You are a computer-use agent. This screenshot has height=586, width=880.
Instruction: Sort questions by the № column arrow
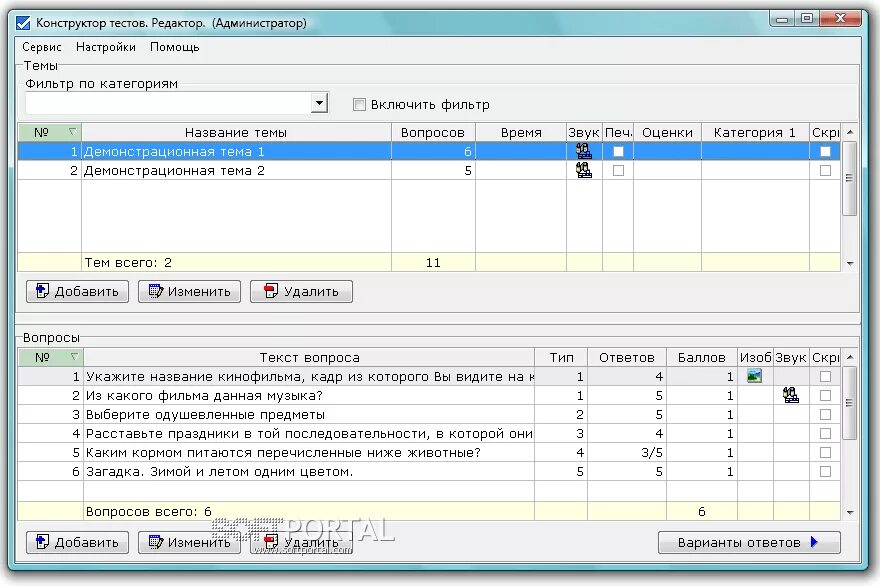(x=74, y=356)
